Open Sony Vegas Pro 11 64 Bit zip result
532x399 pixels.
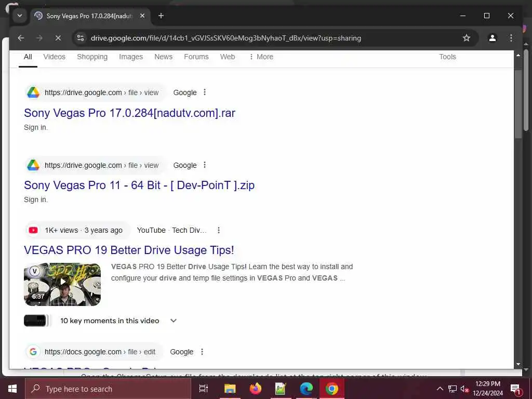(139, 185)
